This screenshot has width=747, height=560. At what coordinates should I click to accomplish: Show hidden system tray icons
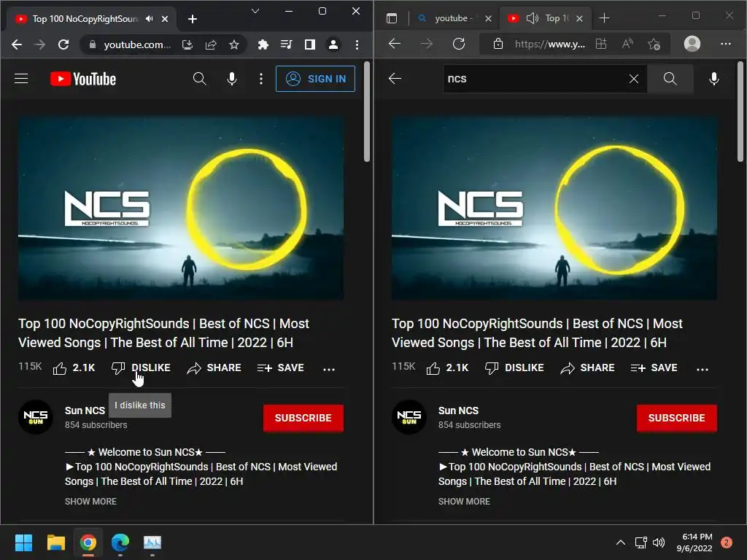coord(620,542)
